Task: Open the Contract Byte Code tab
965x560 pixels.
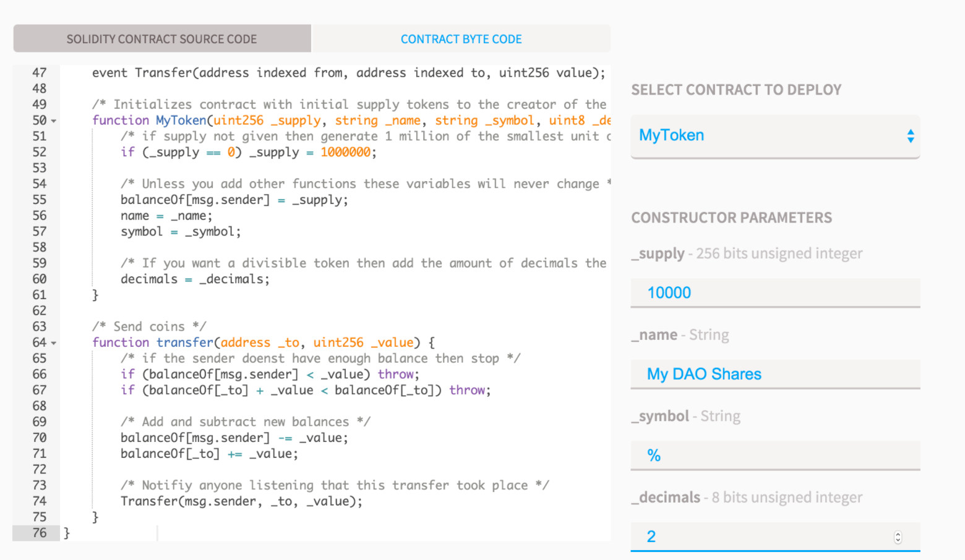Action: (461, 39)
